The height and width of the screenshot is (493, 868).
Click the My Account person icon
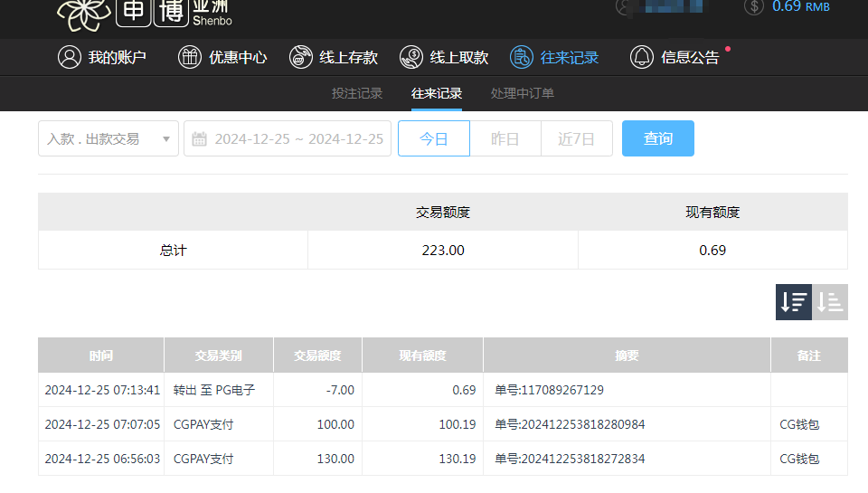point(70,57)
